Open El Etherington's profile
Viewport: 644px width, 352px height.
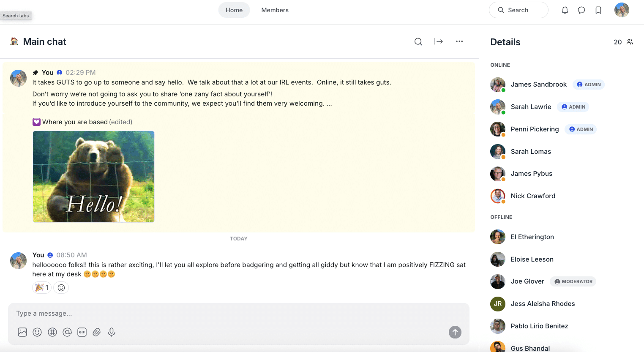532,237
